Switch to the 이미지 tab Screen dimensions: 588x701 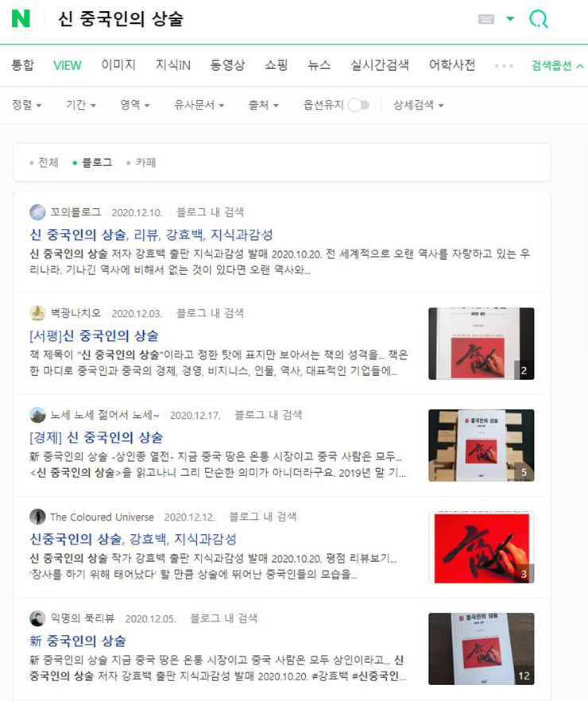(x=118, y=65)
